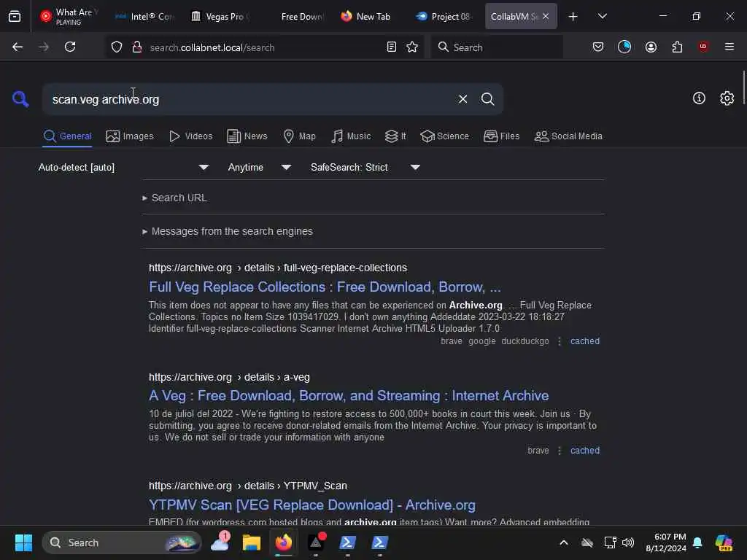Click the Windows taskbar Search box
The image size is (747, 560).
tap(122, 542)
